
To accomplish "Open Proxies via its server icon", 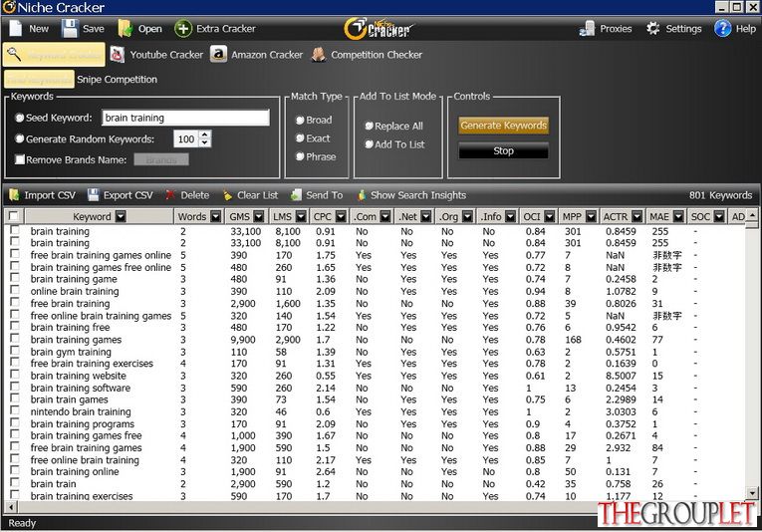I will [587, 29].
